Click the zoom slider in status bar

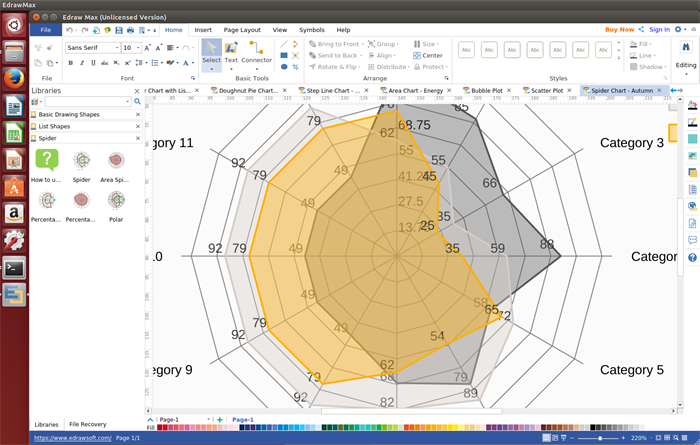[600, 438]
